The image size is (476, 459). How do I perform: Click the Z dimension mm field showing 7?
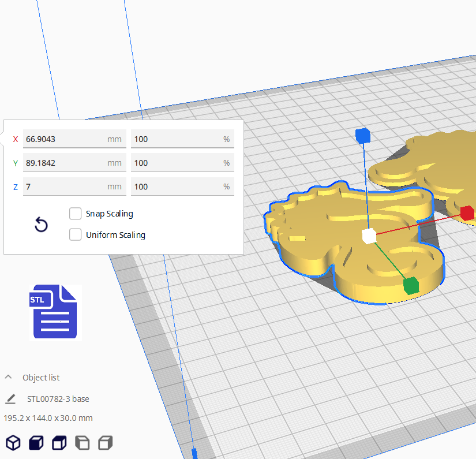point(65,186)
